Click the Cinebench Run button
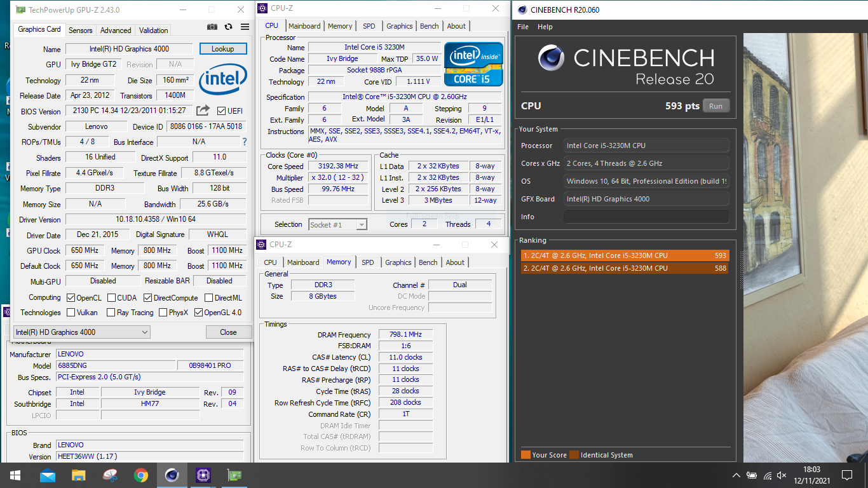This screenshot has height=488, width=868. click(716, 106)
